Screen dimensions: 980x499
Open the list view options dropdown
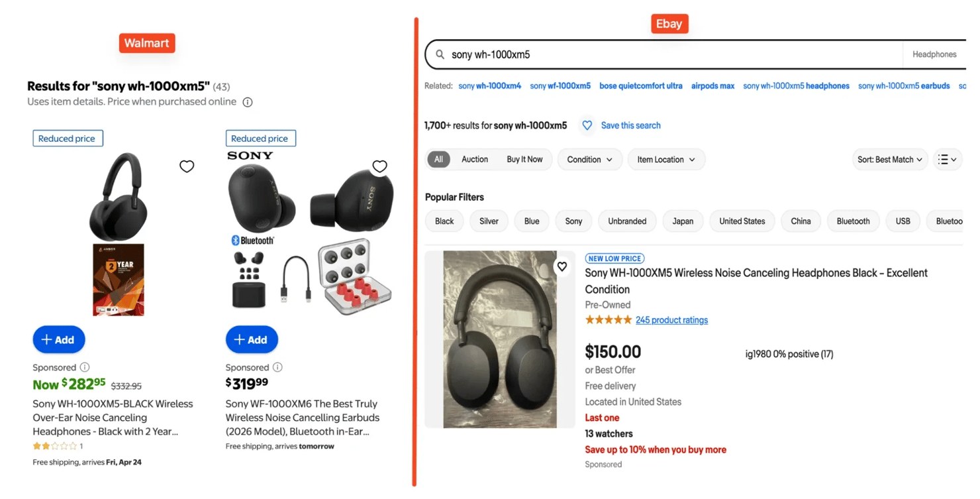pos(947,160)
